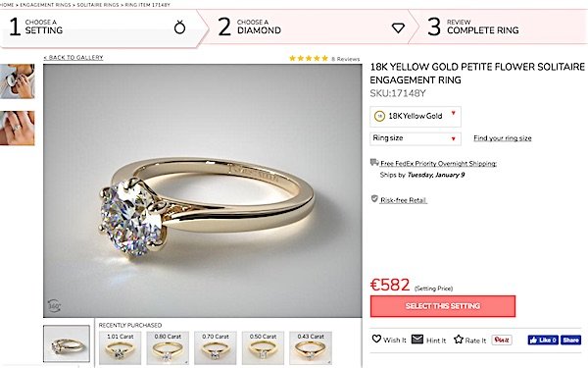This screenshot has height=368, width=588.
Task: Go to step 1 Choose a Setting
Action: [x=99, y=28]
